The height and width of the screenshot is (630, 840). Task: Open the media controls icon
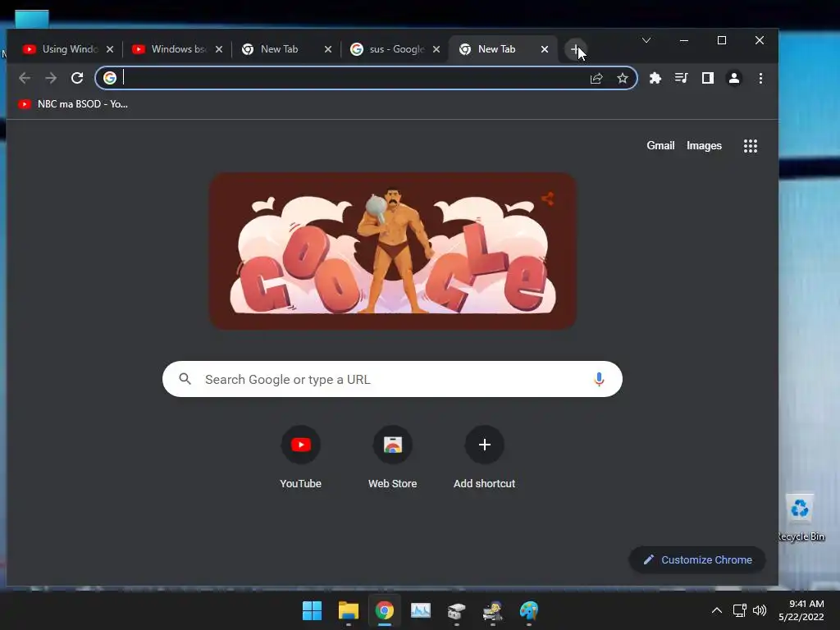pos(681,78)
